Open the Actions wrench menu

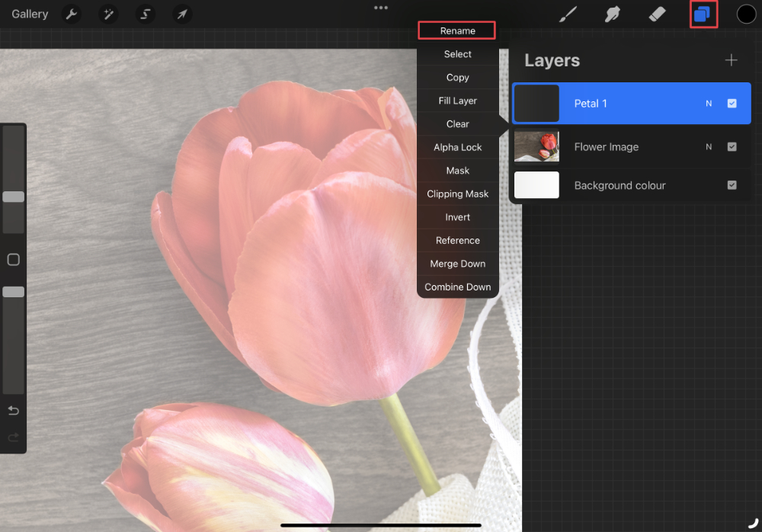tap(71, 14)
